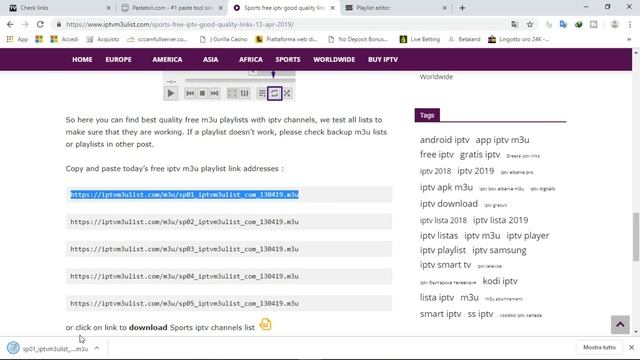Expand options arrow for downloaded m3u file
This screenshot has width=640, height=360.
(x=97, y=348)
